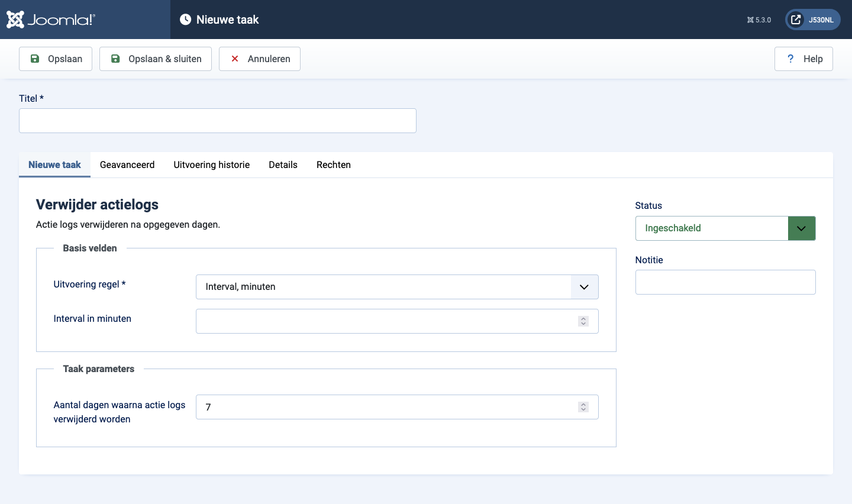Viewport: 852px width, 504px height.
Task: Click the Taak parameters legend
Action: pos(99,369)
